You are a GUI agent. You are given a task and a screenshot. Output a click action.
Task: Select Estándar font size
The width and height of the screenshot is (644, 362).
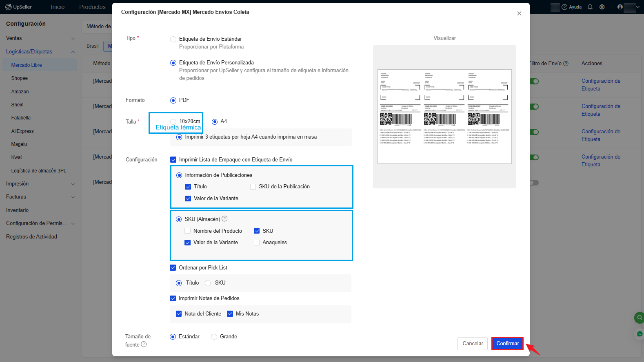(173, 337)
